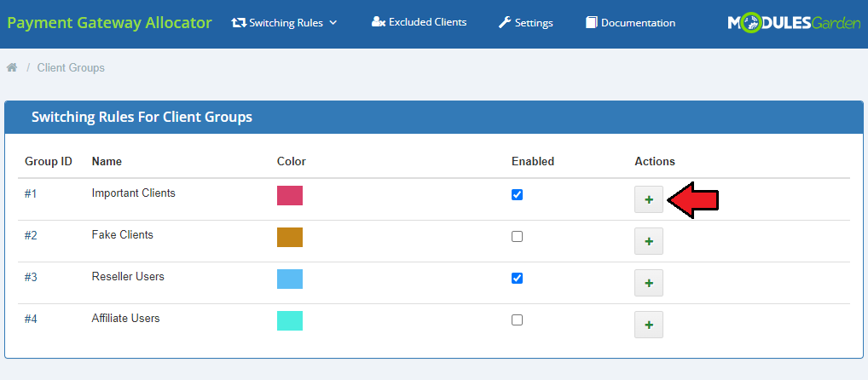Click the home icon in breadcrumb

click(x=12, y=67)
